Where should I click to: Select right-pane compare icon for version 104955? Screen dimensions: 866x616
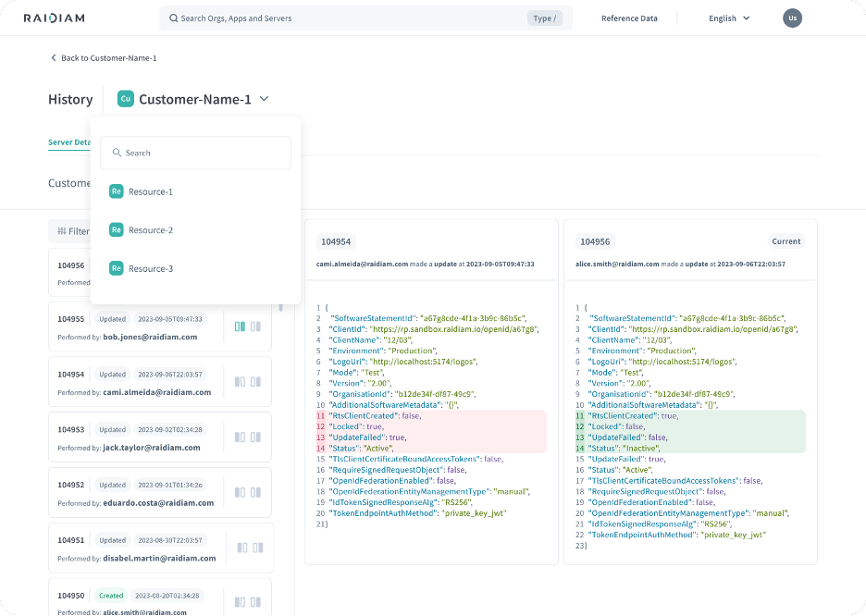[255, 326]
